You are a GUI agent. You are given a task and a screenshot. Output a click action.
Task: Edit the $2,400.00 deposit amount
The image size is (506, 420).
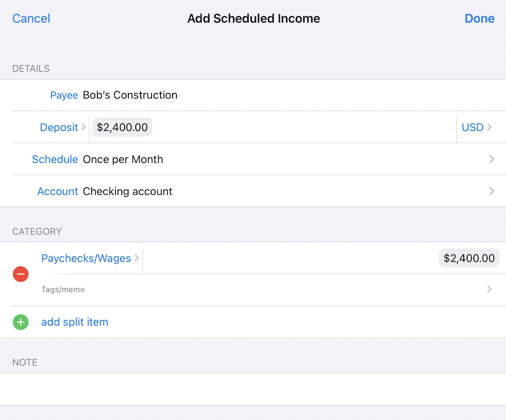(x=122, y=127)
